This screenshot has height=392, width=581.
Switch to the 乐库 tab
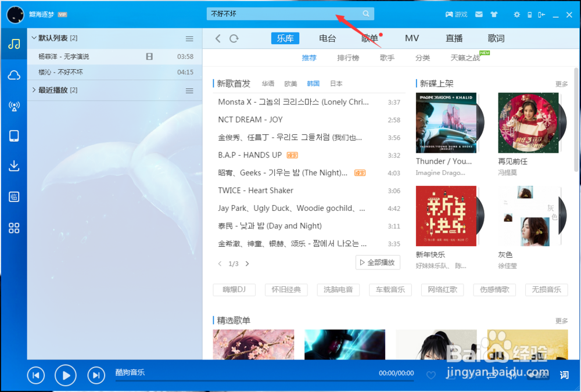285,38
